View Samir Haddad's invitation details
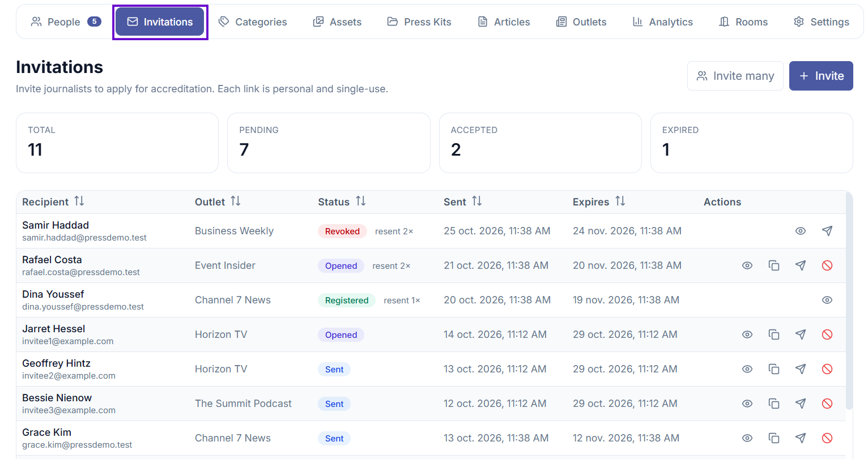The height and width of the screenshot is (459, 868). [801, 231]
